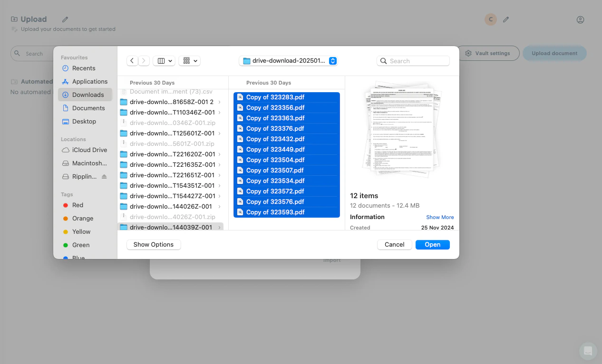Select Copy of 323507.pdf
Viewport: 602px width, 364px height.
coord(287,170)
